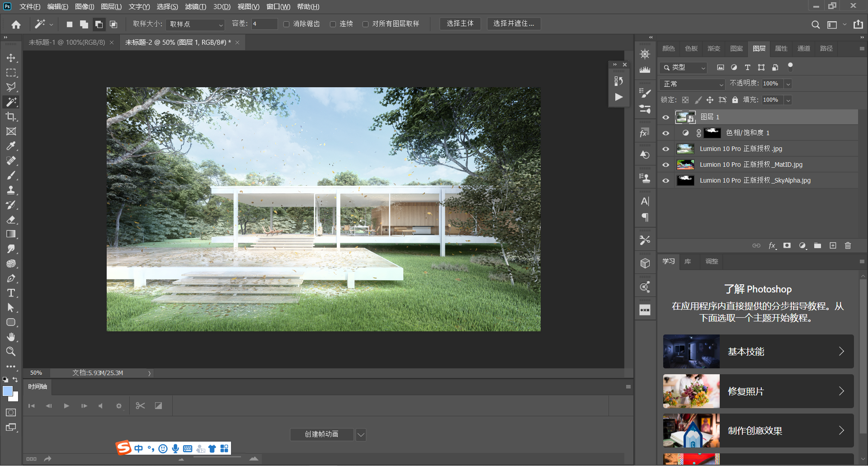Select the Hand tool
The width and height of the screenshot is (868, 466).
(x=11, y=337)
